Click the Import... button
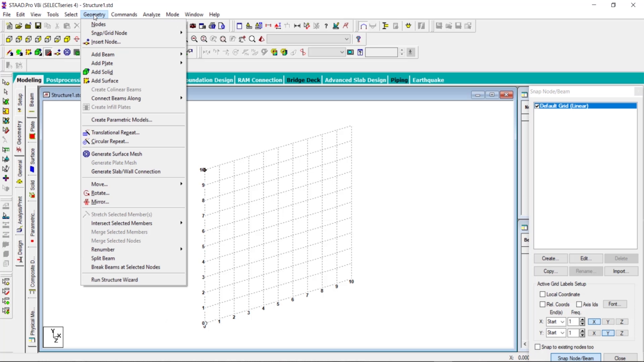The image size is (644, 362). [621, 271]
